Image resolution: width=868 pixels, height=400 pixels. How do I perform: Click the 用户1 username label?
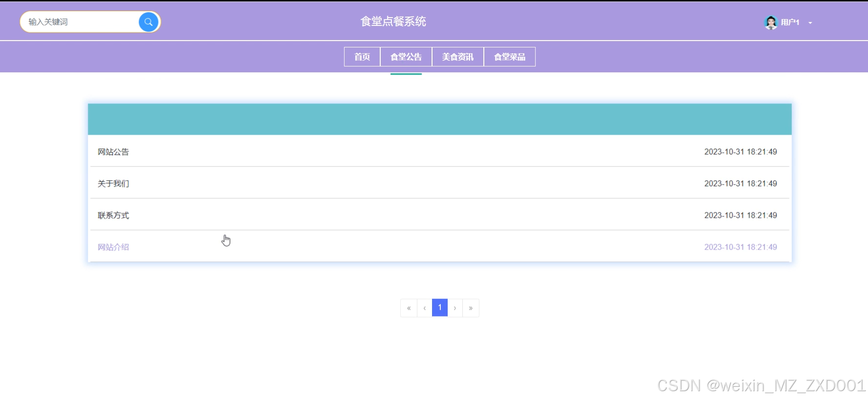(790, 22)
